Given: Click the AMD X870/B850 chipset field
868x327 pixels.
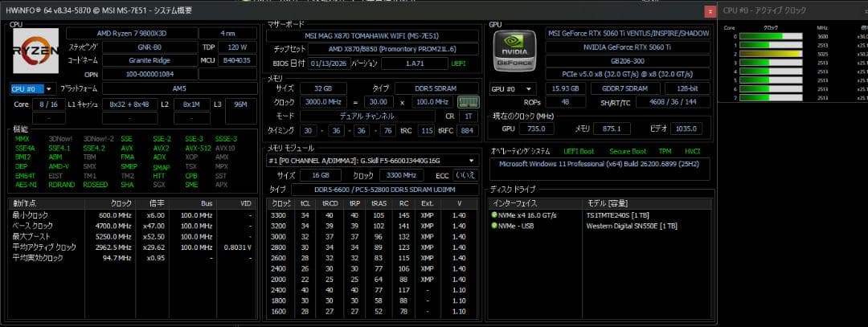Looking at the screenshot, I should coord(394,49).
